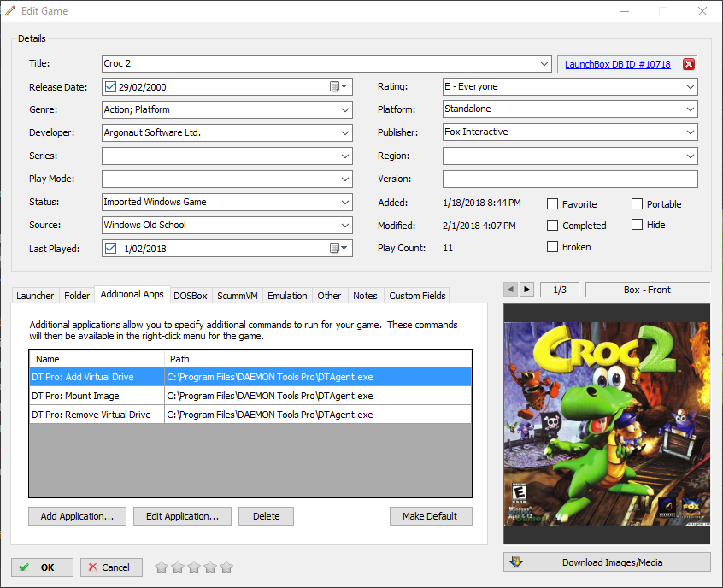Open the Custom Fields tab
Image resolution: width=723 pixels, height=588 pixels.
coord(417,296)
